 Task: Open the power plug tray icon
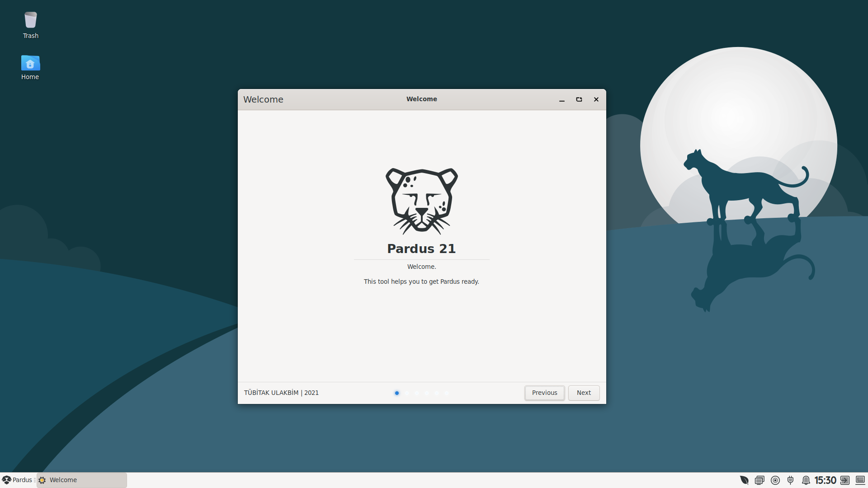tap(790, 480)
